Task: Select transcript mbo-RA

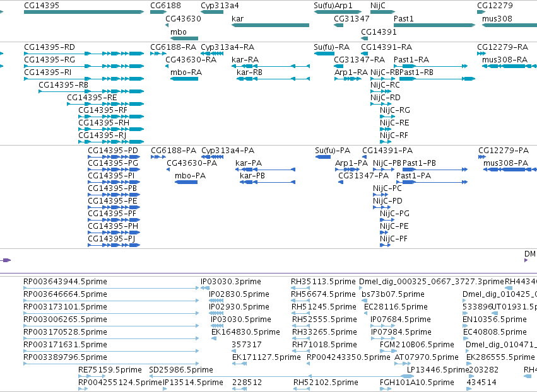Action: pos(186,72)
